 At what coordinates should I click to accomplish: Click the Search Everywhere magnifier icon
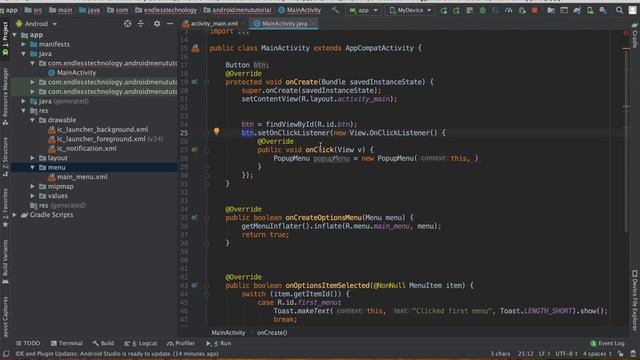(x=620, y=10)
